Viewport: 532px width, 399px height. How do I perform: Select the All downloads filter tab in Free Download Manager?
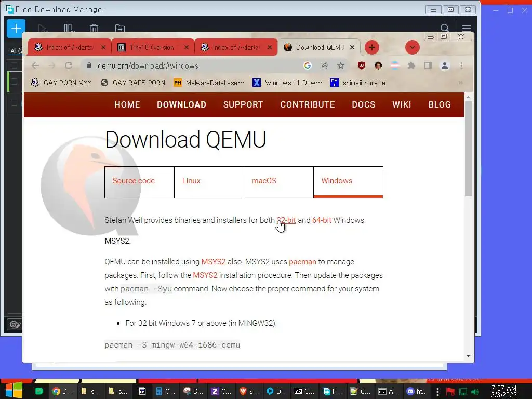point(16,50)
